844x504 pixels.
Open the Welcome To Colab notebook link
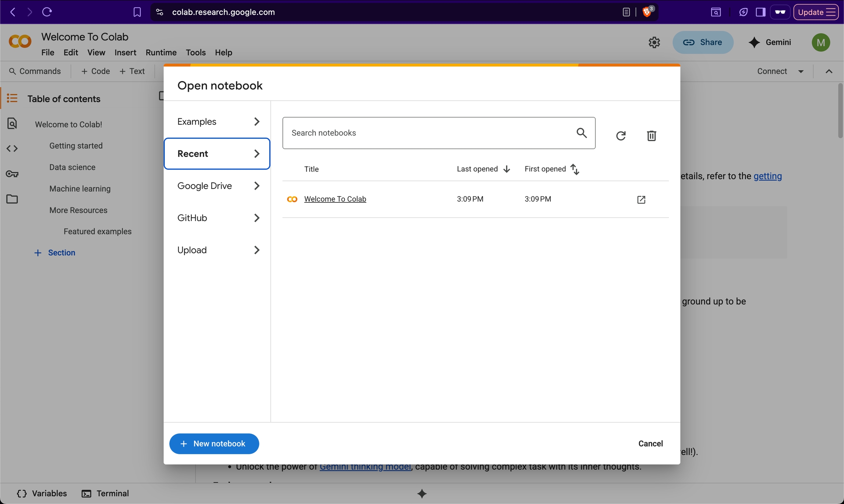tap(335, 199)
